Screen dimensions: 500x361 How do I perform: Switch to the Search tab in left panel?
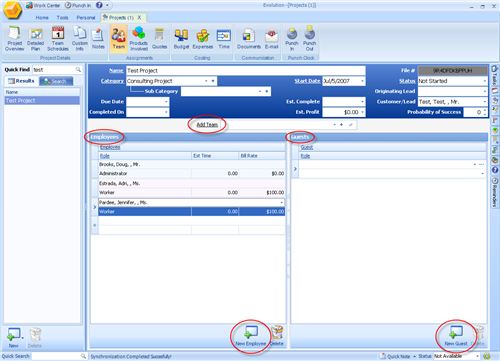56,81
